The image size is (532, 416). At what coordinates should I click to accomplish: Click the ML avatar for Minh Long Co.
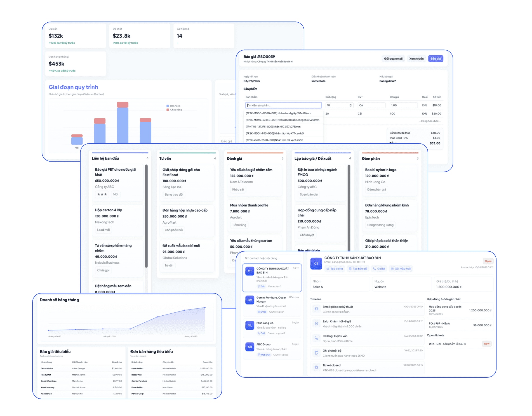point(250,325)
